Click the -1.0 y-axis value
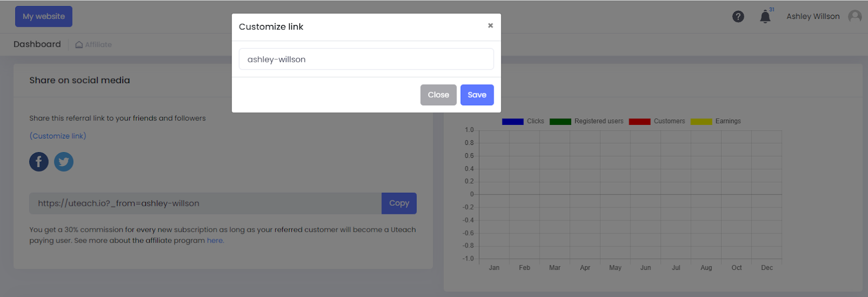This screenshot has width=868, height=297. pos(468,258)
